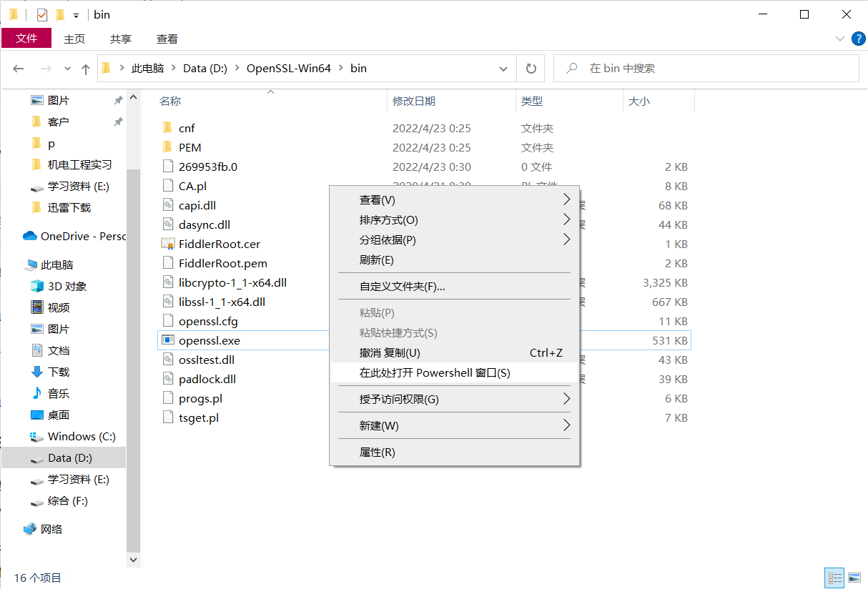Choose 在此处打开 Powershell 窗口(S)
The height and width of the screenshot is (589, 868).
pos(435,372)
